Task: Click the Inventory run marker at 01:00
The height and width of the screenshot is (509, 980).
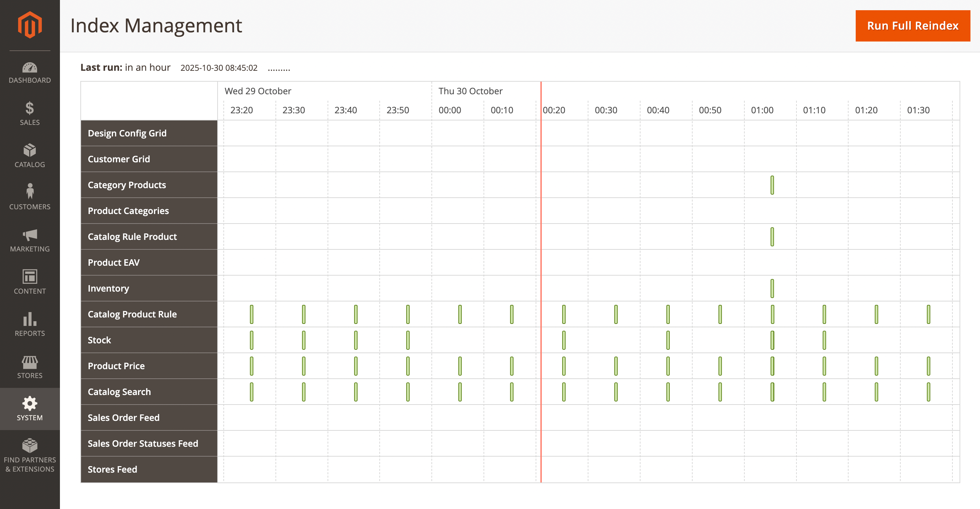Action: pos(772,289)
